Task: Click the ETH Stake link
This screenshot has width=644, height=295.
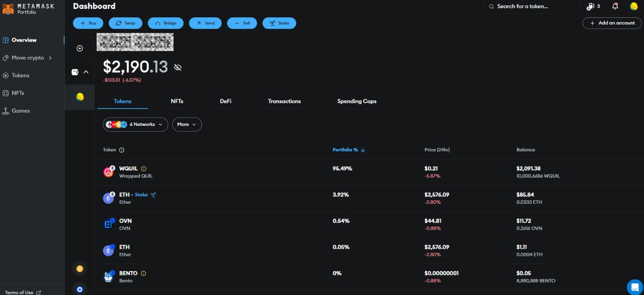Action: (x=142, y=195)
